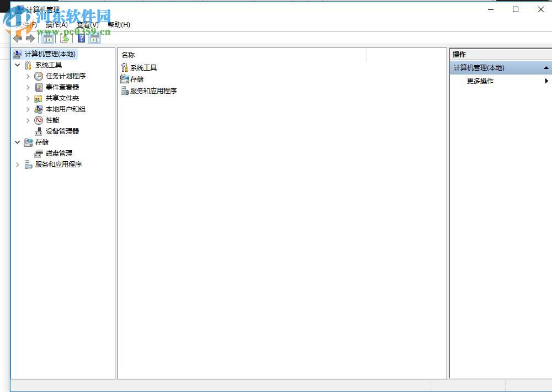Click the 任务计划程序 clock icon
The width and height of the screenshot is (552, 392).
click(x=39, y=76)
